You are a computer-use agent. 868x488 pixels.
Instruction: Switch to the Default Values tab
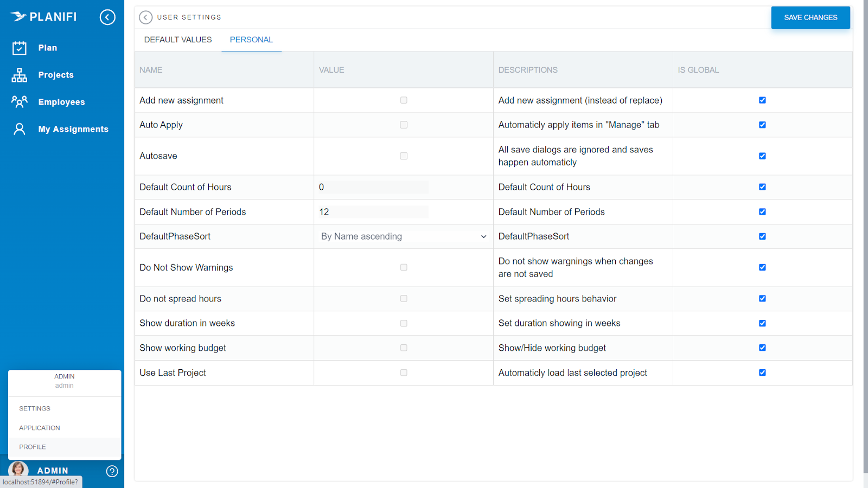pyautogui.click(x=177, y=39)
